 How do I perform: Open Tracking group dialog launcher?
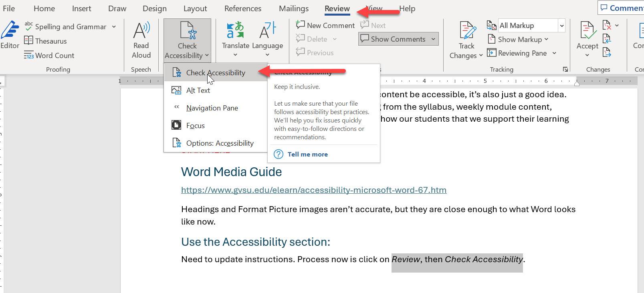(565, 69)
